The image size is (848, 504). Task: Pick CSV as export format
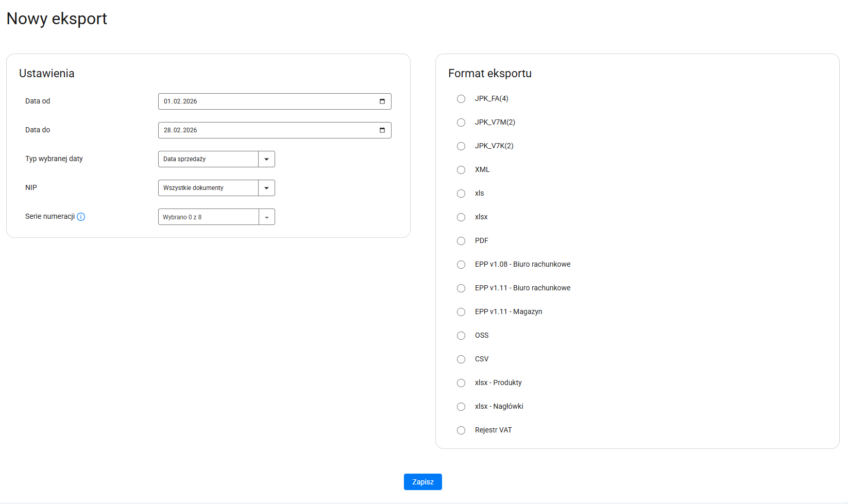pyautogui.click(x=461, y=359)
